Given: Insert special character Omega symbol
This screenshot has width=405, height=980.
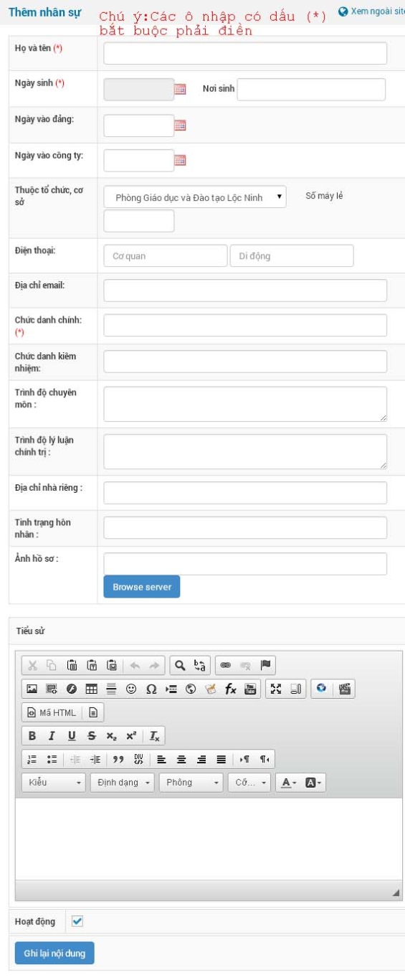Looking at the screenshot, I should [x=151, y=689].
